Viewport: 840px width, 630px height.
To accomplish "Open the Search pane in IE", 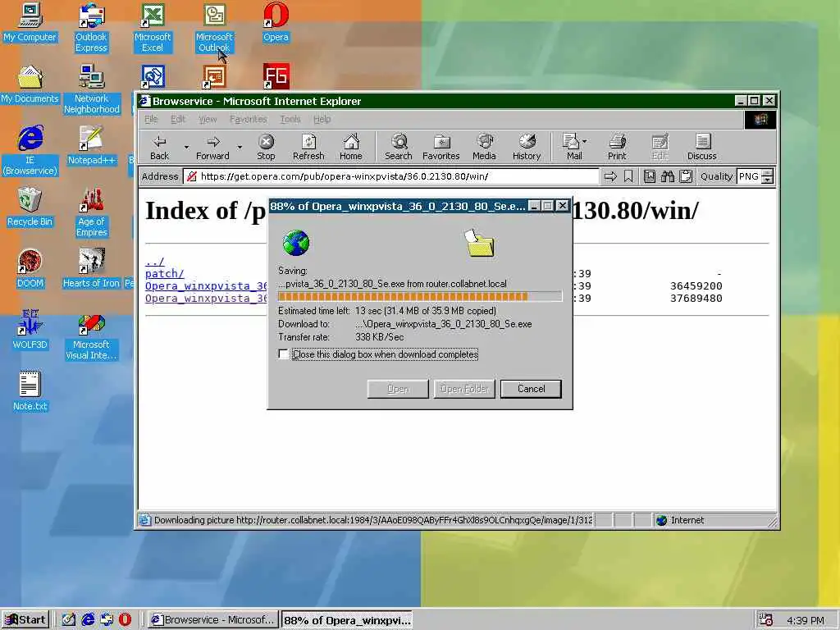I will tap(399, 148).
